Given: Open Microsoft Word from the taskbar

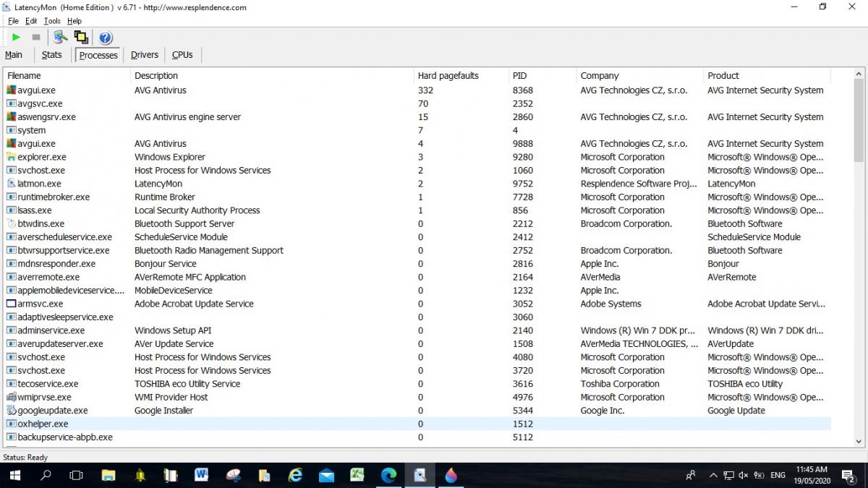Looking at the screenshot, I should click(202, 475).
